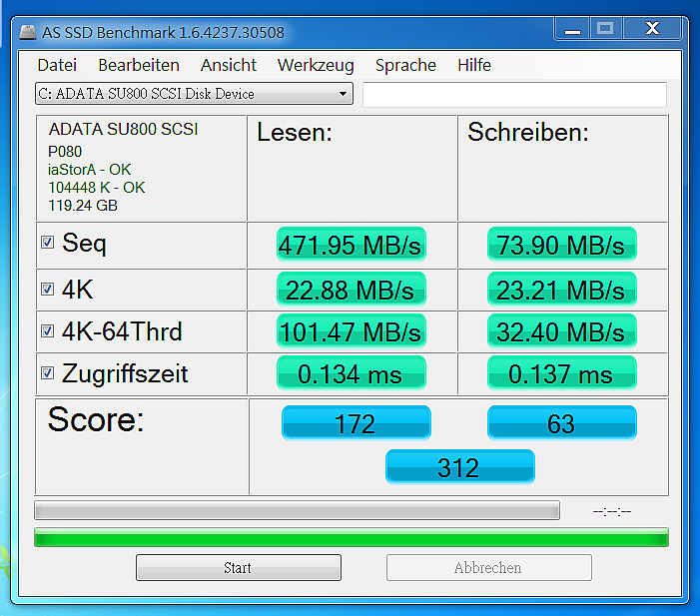Open the Hilfe menu

point(474,65)
